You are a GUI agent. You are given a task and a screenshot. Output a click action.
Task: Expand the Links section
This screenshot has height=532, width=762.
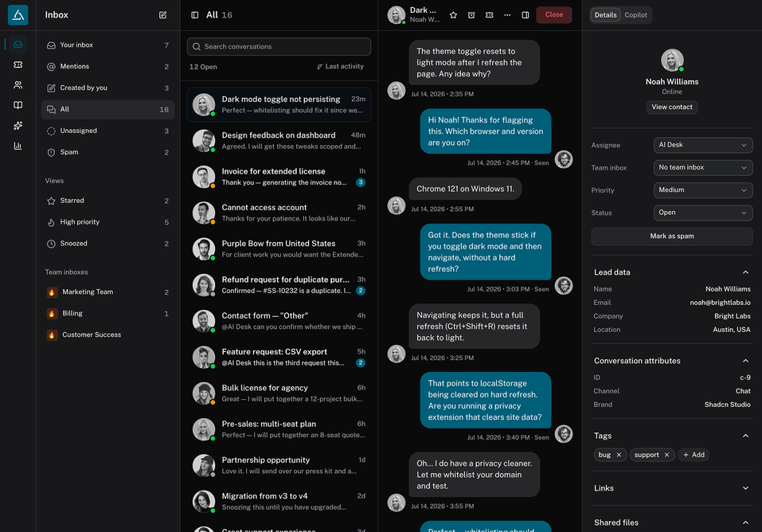pyautogui.click(x=745, y=488)
